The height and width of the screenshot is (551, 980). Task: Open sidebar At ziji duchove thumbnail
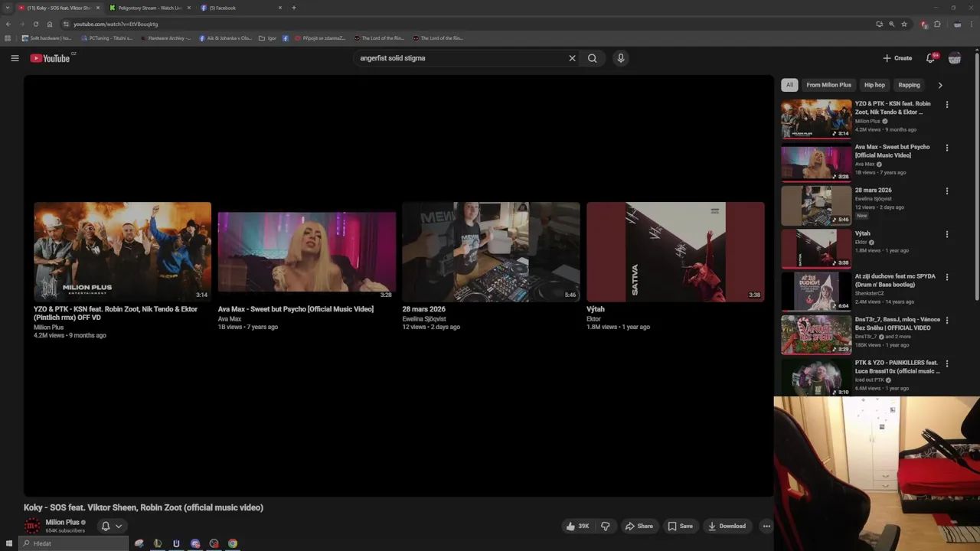click(x=816, y=292)
